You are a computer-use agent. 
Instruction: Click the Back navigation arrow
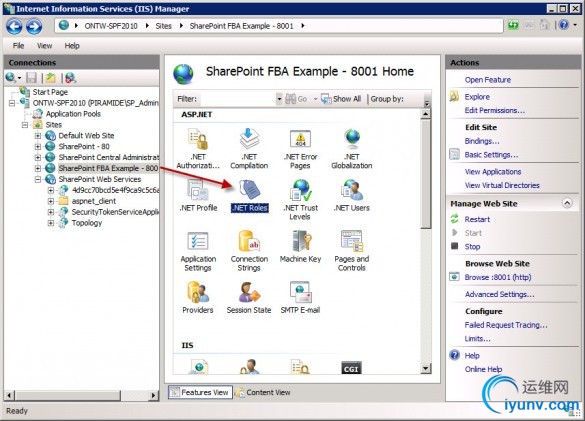[x=14, y=26]
